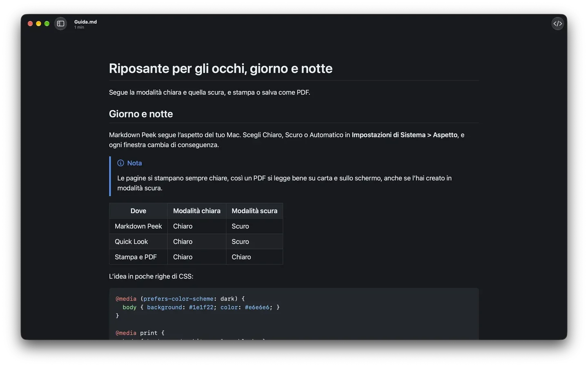Screen dimensions: 588x368
Task: Maximize the window with green button
Action: [47, 24]
